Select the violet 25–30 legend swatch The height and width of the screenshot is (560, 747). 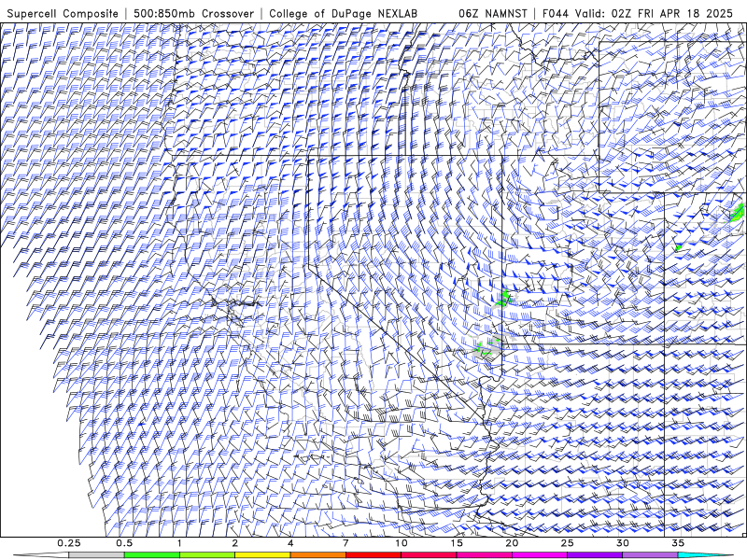(x=595, y=555)
